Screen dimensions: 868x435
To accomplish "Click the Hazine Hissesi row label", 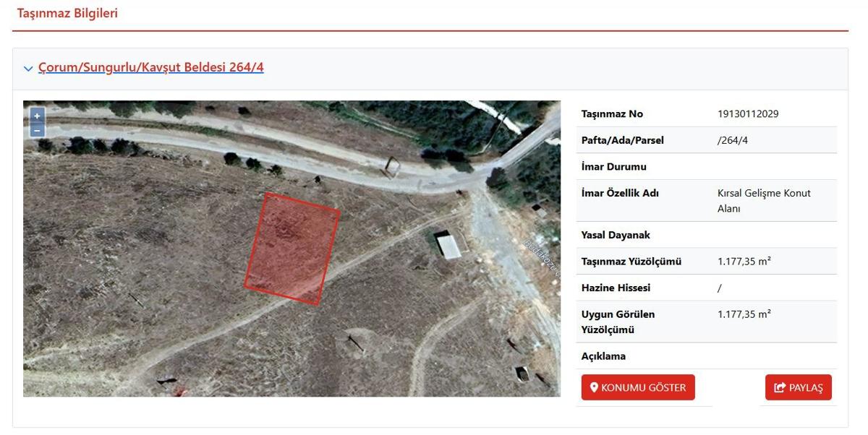I will 616,288.
